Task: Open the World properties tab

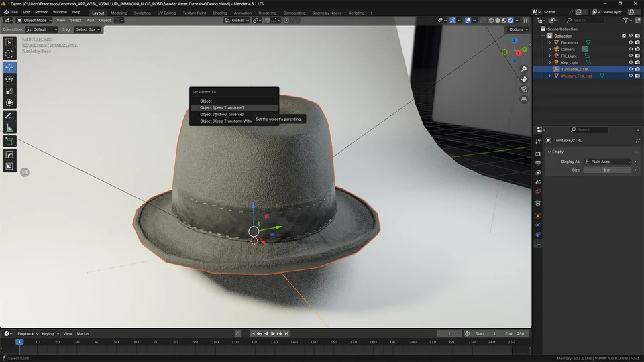Action: pyautogui.click(x=538, y=191)
